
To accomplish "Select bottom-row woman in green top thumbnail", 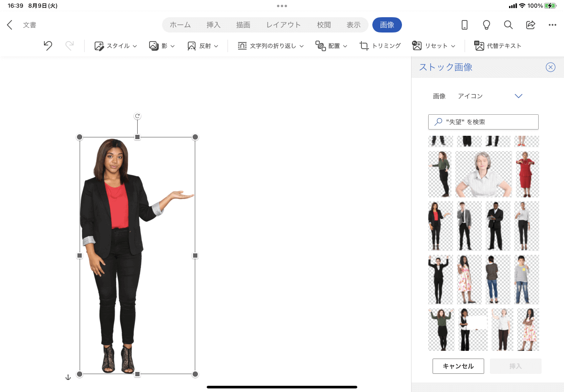I will tap(441, 329).
